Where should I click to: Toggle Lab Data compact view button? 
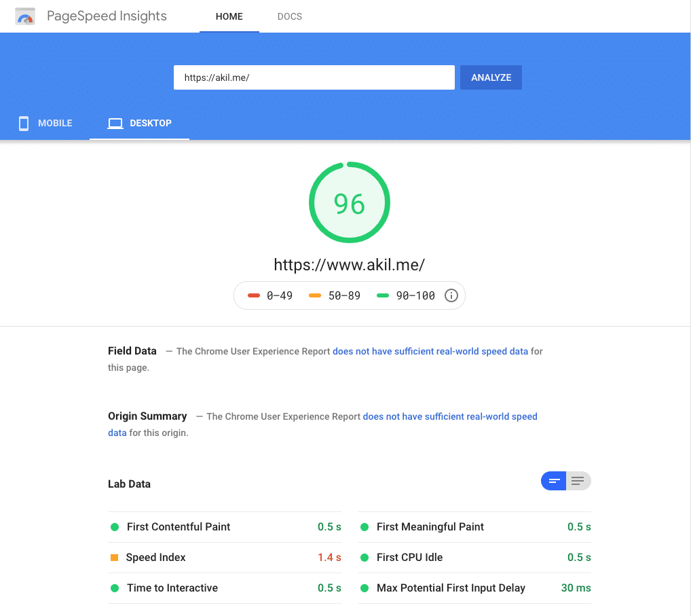pyautogui.click(x=553, y=481)
